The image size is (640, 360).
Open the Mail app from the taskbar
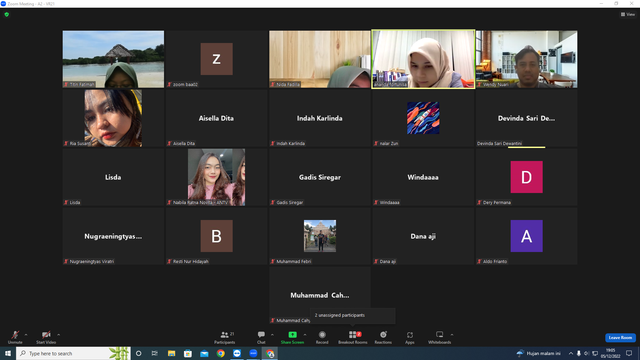click(x=204, y=353)
